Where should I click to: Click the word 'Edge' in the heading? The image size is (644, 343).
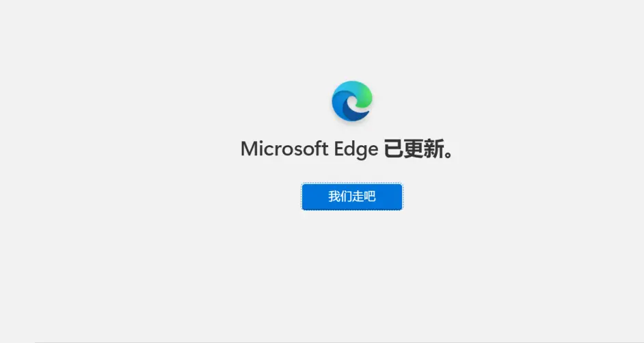point(355,150)
